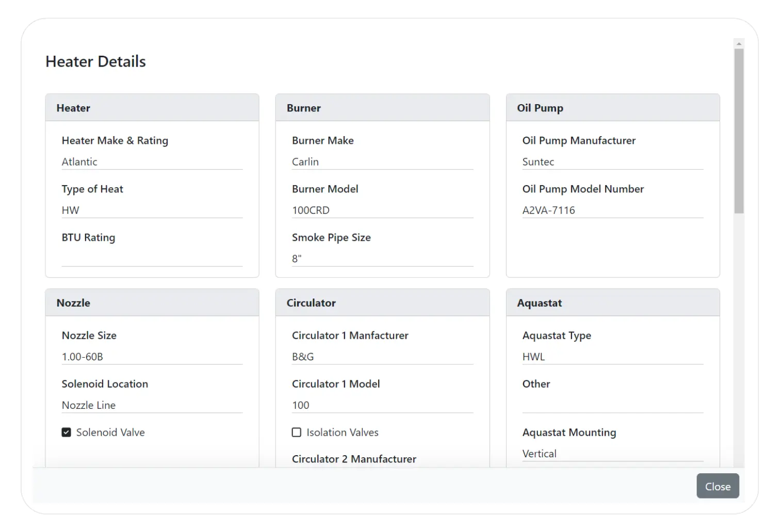
Task: Click the Circulator 1 Manfacturer field
Action: pyautogui.click(x=382, y=356)
